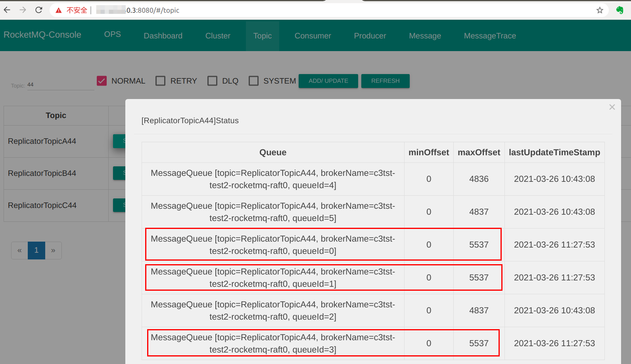Bookmark the page with the star icon
This screenshot has height=364, width=631.
600,10
